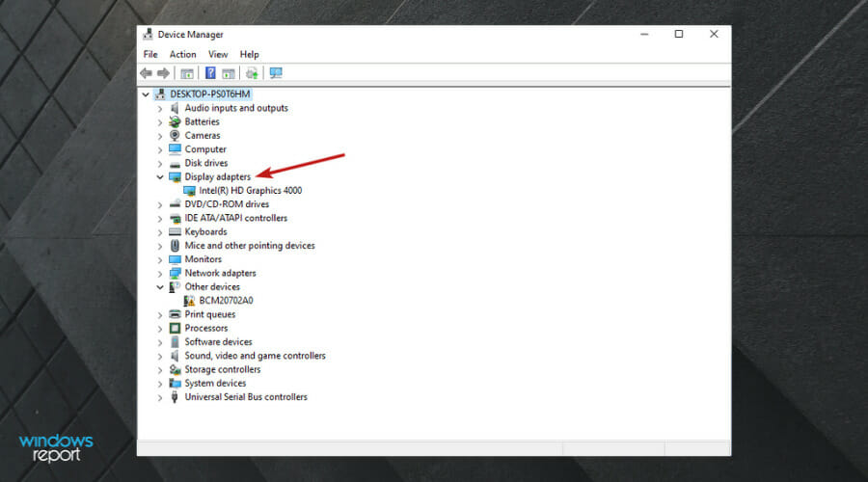This screenshot has height=482, width=868.
Task: Expand the Audio inputs and outputs chevron
Action: pyautogui.click(x=160, y=109)
